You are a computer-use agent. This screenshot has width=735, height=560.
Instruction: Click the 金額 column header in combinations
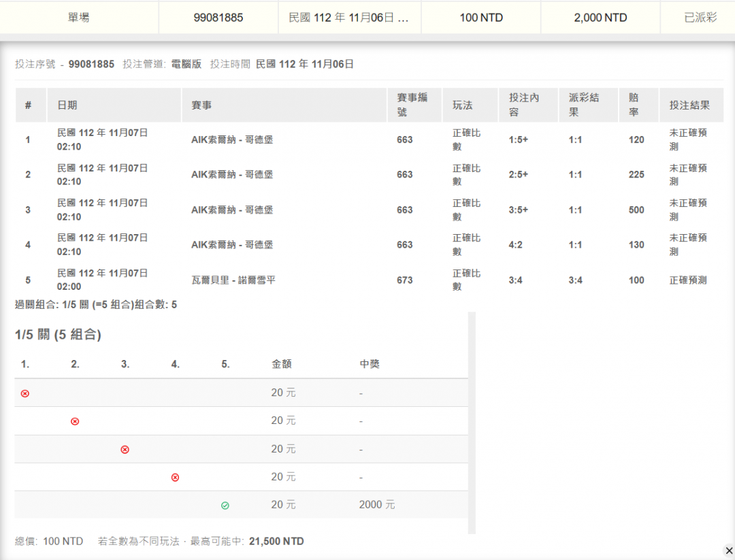281,364
